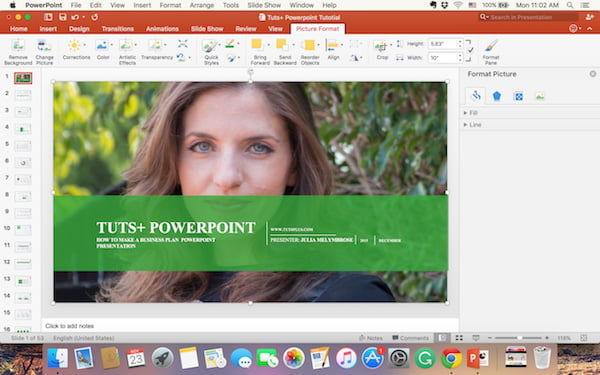
Task: Click to add notes area
Action: tap(250, 326)
